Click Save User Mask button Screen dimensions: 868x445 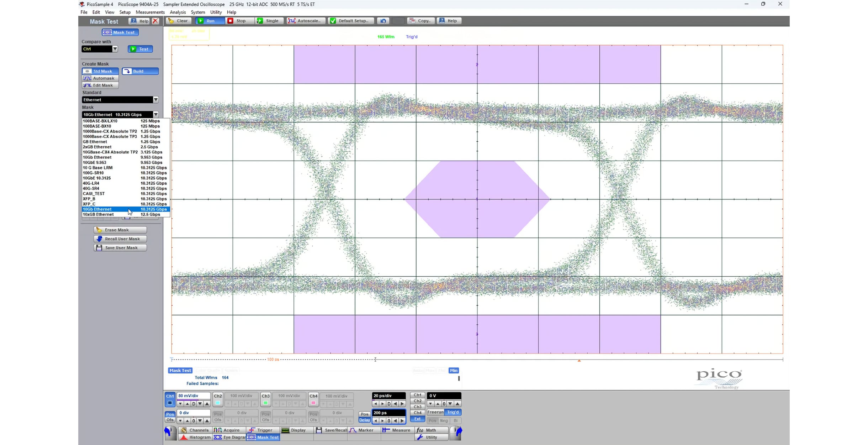coord(120,248)
